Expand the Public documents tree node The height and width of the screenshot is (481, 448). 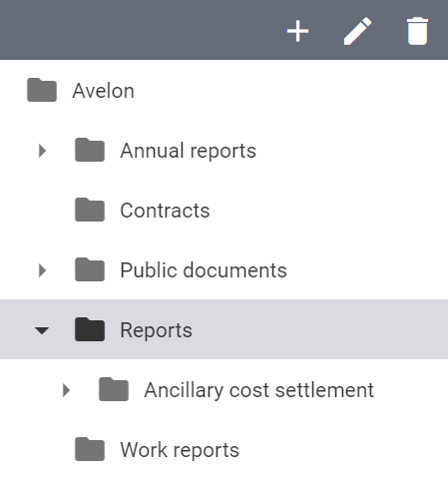coord(42,270)
